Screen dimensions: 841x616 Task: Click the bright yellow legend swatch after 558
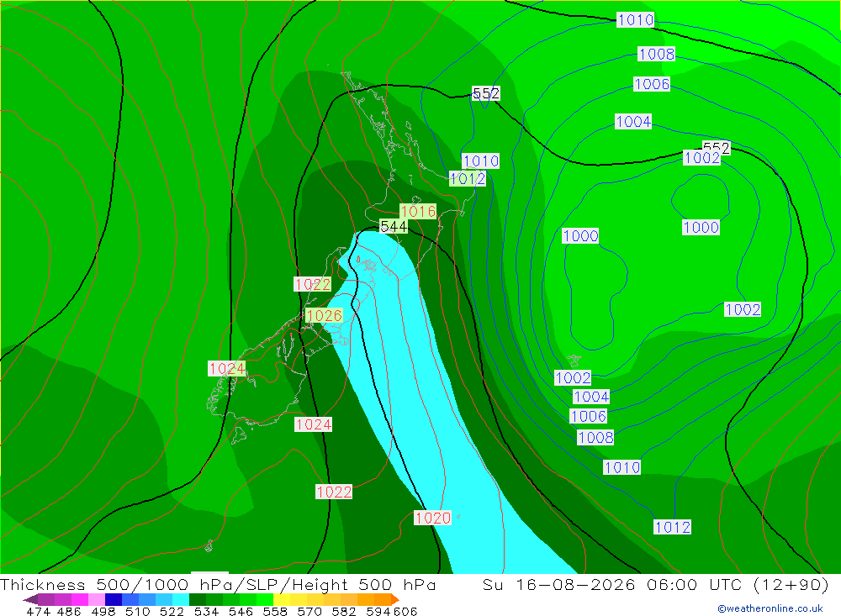coord(282,599)
